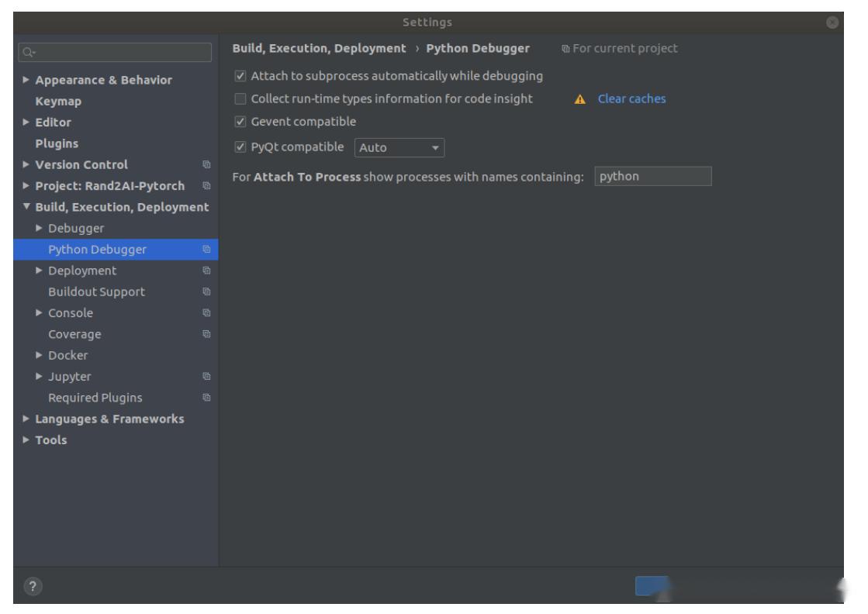Click the settings search field
This screenshot has height=614, width=868.
tap(114, 53)
